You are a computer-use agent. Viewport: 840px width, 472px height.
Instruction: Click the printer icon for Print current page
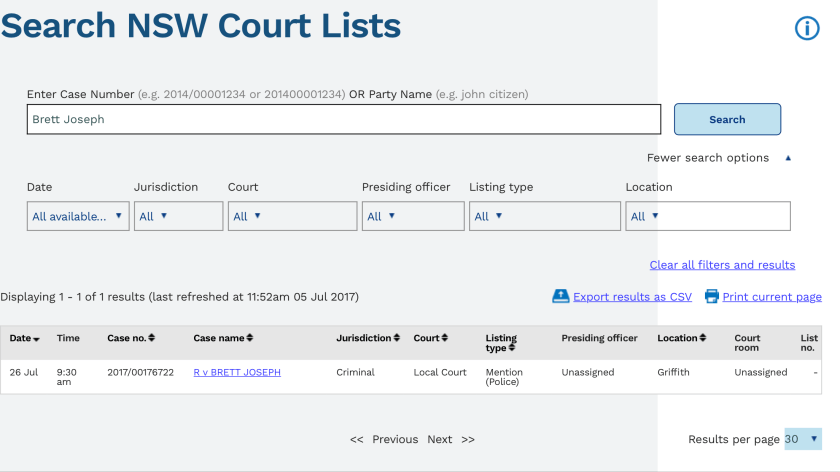[x=712, y=297]
